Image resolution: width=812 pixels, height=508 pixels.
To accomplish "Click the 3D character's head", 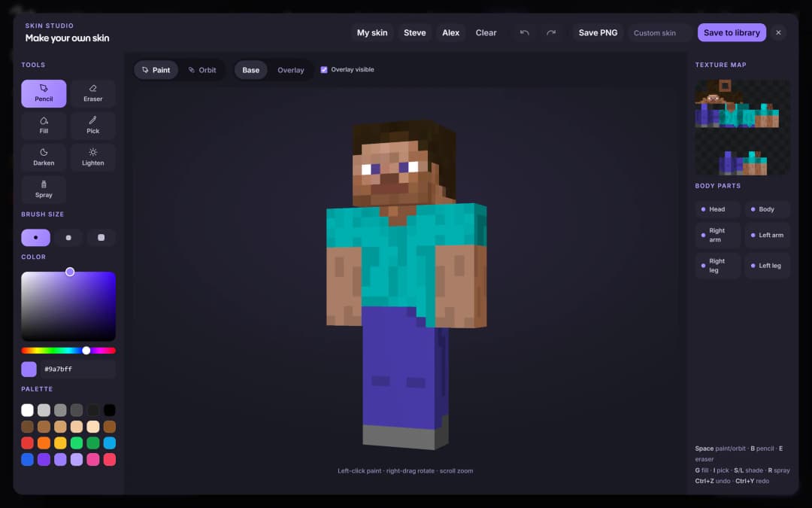I will pyautogui.click(x=404, y=163).
